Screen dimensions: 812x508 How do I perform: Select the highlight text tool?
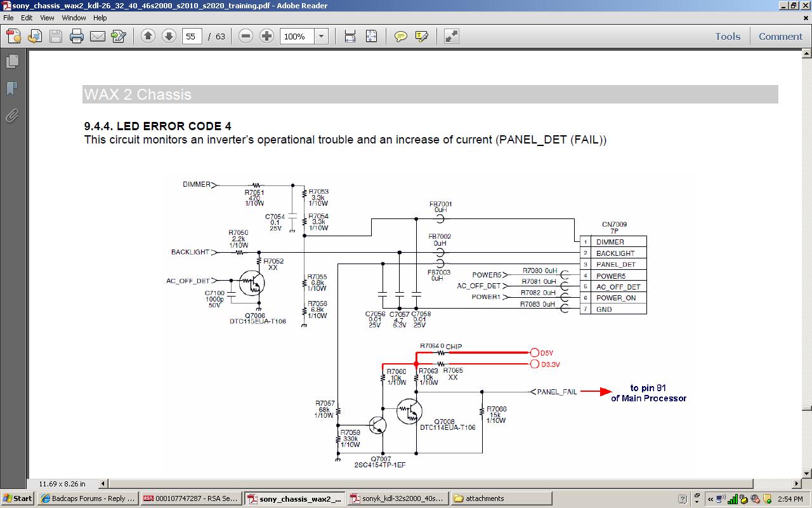coord(422,36)
